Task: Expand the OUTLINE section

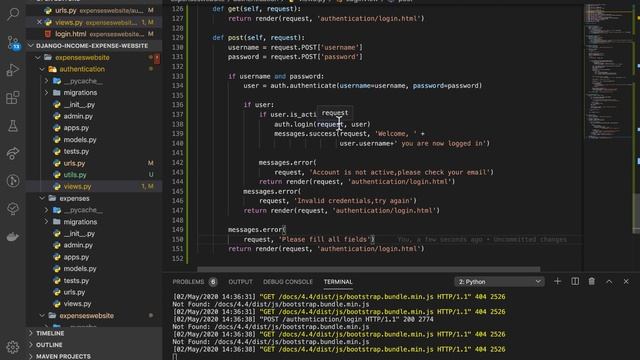Action: tap(94, 345)
